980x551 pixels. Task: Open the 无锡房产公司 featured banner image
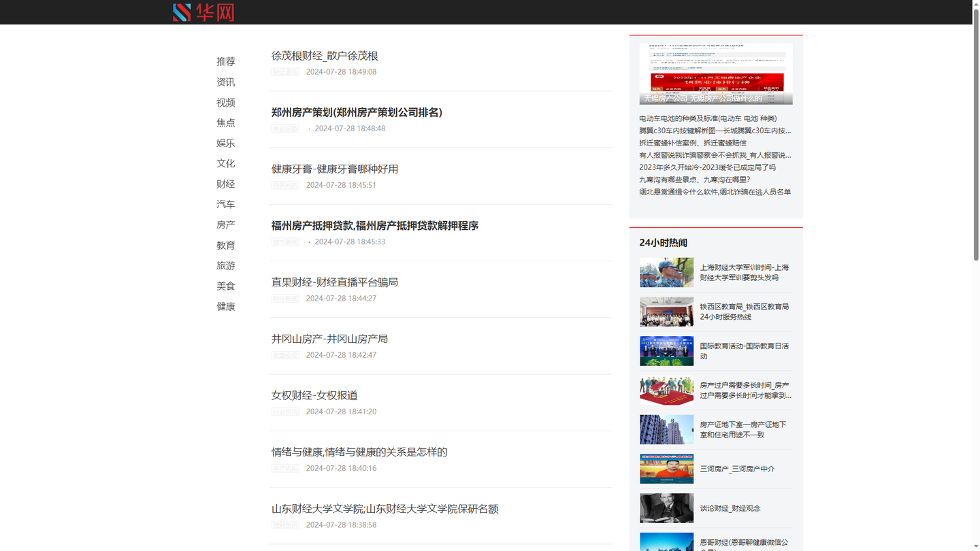(x=716, y=74)
